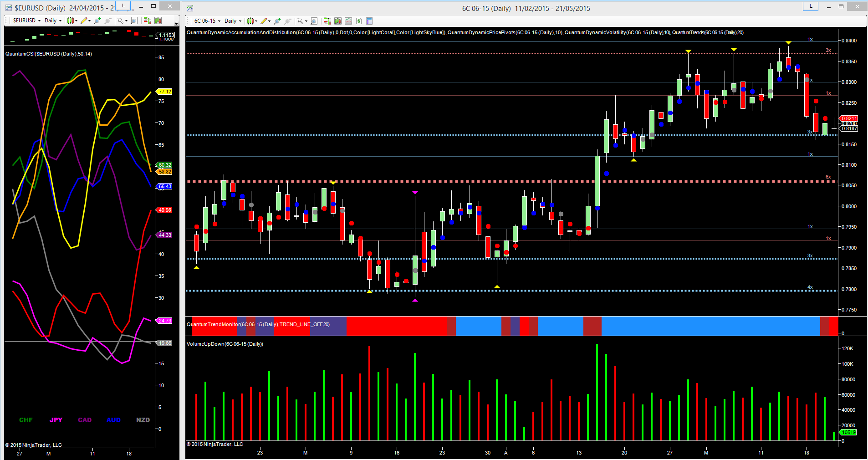868x460 pixels.
Task: Open the Daily interval dropdown in the EURUSD window
Action: [53, 20]
